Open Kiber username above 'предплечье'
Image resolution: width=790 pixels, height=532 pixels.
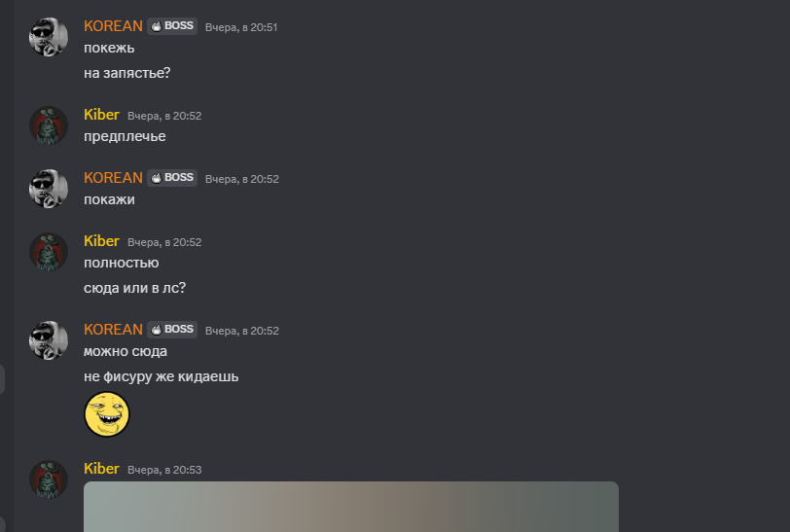[x=101, y=115]
